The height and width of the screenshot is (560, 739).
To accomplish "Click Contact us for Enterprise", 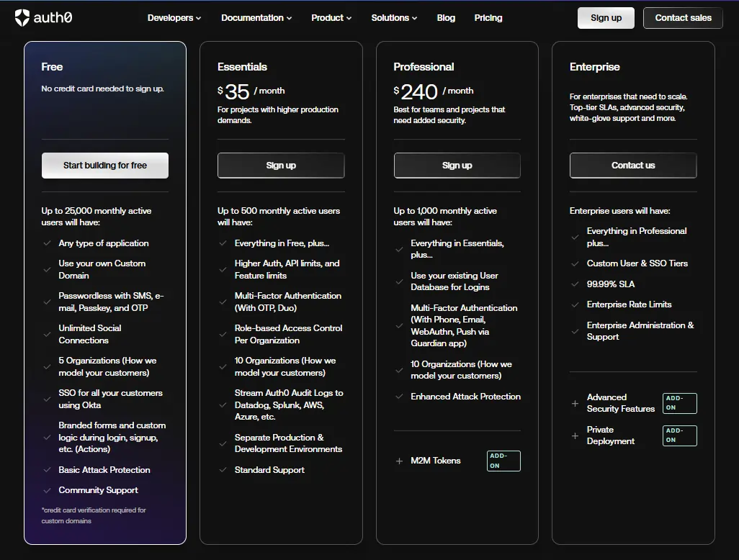I will 633,166.
